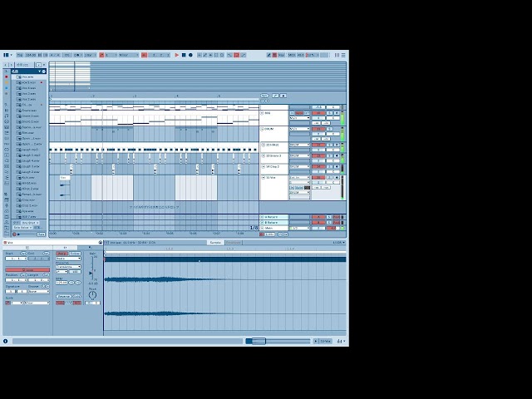Halve the clip tempo with the :2 button
532x399 pixels.
[x=71, y=283]
